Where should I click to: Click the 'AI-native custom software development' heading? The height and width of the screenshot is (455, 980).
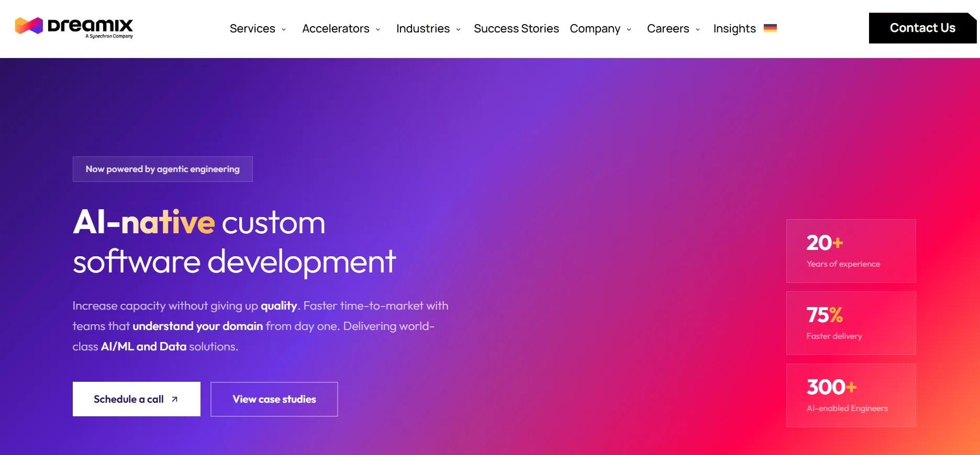[234, 242]
